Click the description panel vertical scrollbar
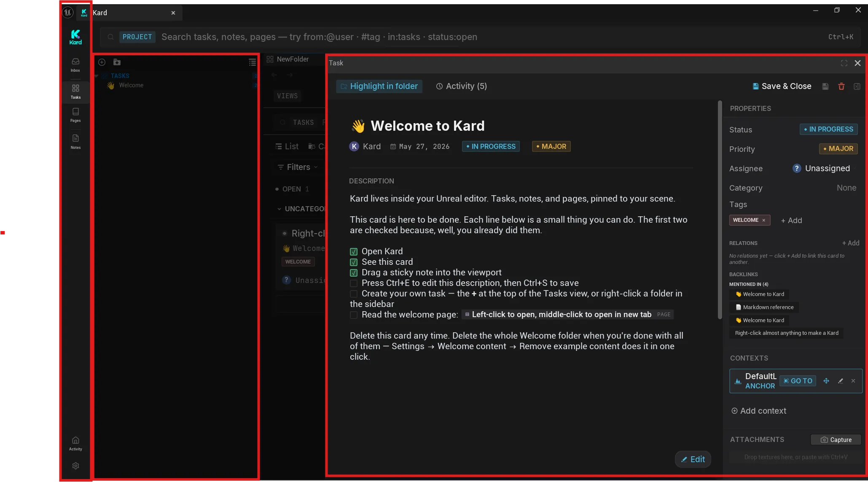The width and height of the screenshot is (868, 482). [x=720, y=210]
